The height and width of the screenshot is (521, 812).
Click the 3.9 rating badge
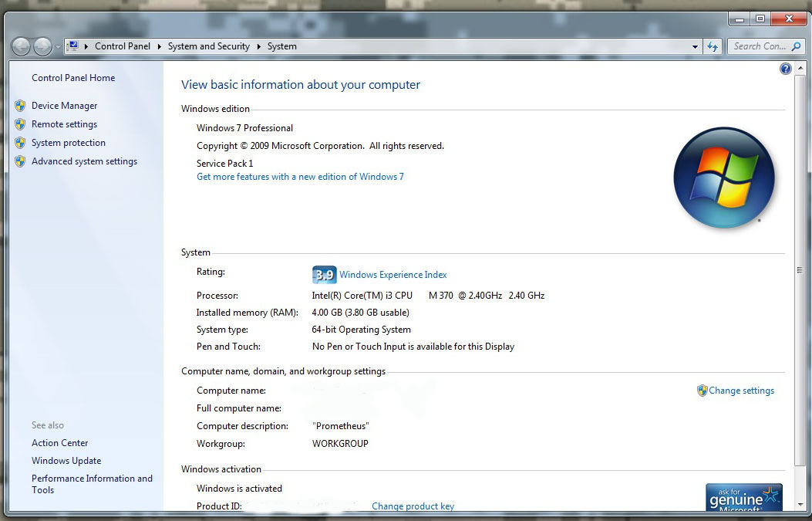tap(324, 275)
